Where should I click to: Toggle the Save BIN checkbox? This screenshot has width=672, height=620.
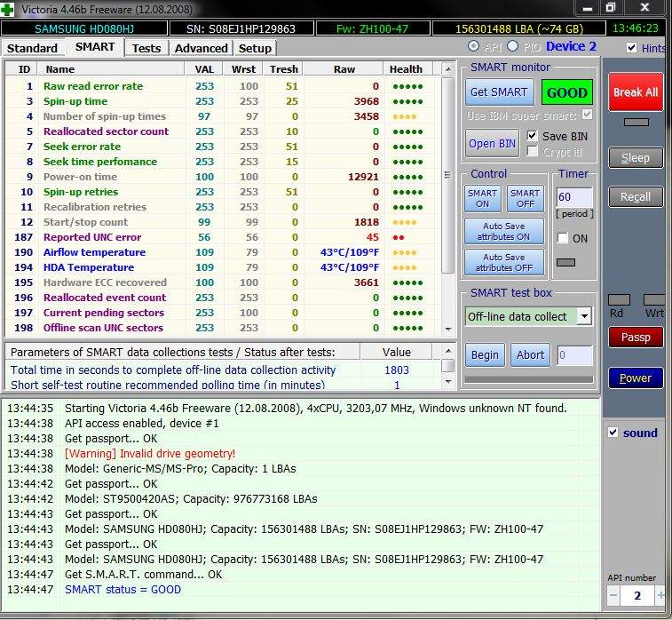pyautogui.click(x=533, y=136)
